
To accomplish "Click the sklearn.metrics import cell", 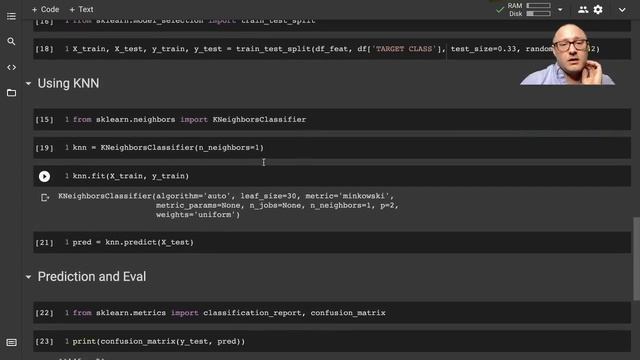I will (332, 313).
